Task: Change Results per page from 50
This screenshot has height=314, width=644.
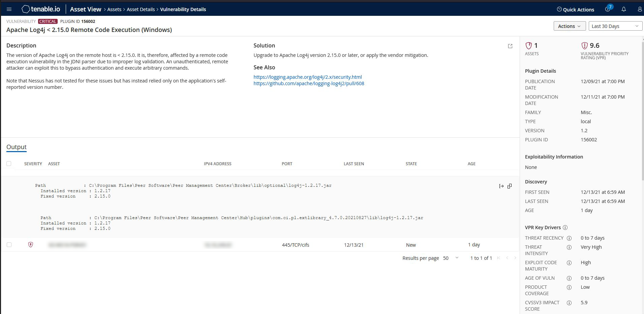Action: pos(450,258)
